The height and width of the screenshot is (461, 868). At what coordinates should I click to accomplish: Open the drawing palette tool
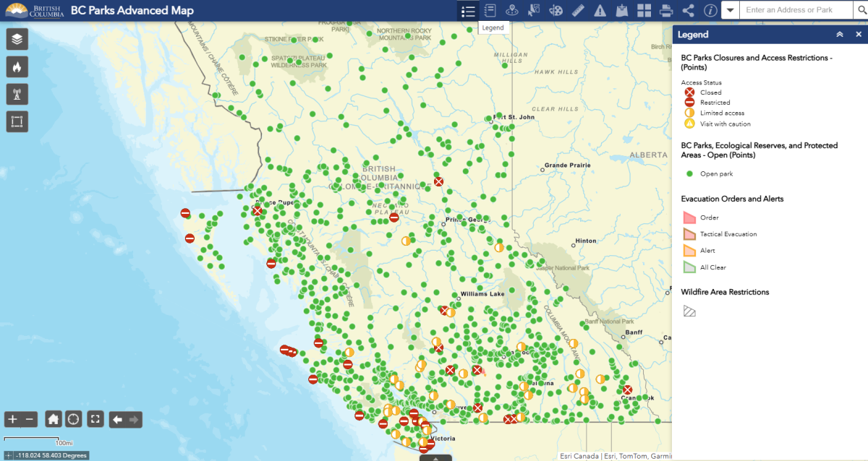556,10
